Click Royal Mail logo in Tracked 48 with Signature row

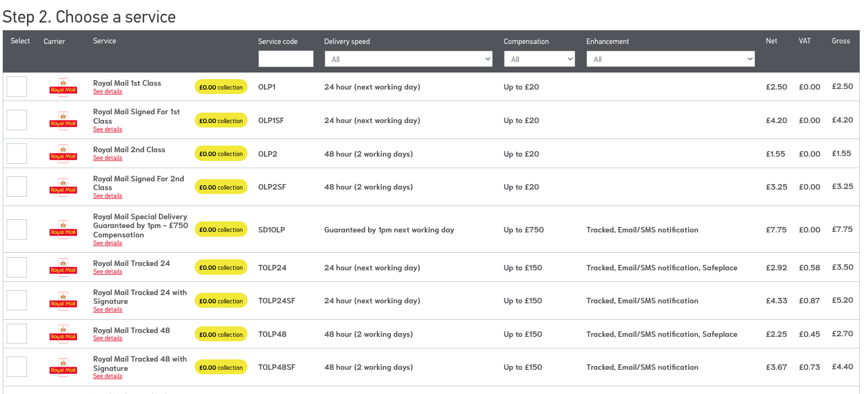pos(63,367)
